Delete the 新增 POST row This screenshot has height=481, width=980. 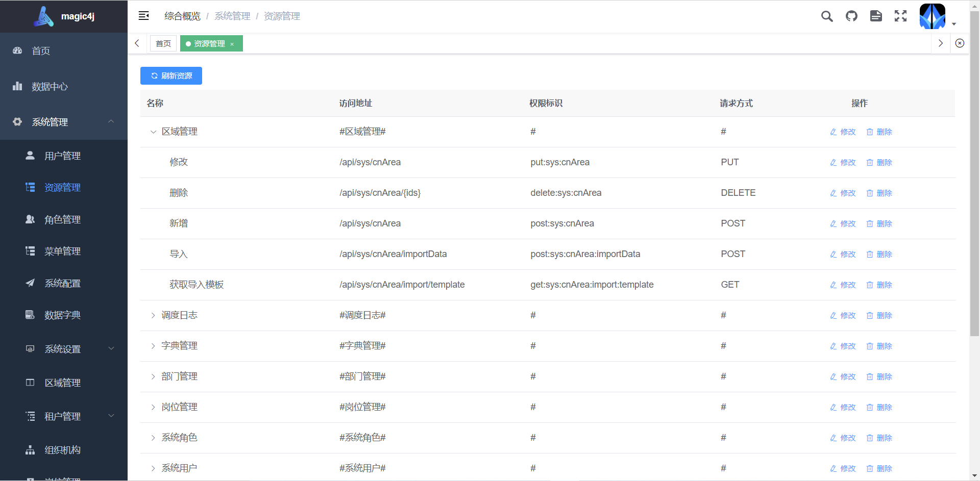pos(879,223)
